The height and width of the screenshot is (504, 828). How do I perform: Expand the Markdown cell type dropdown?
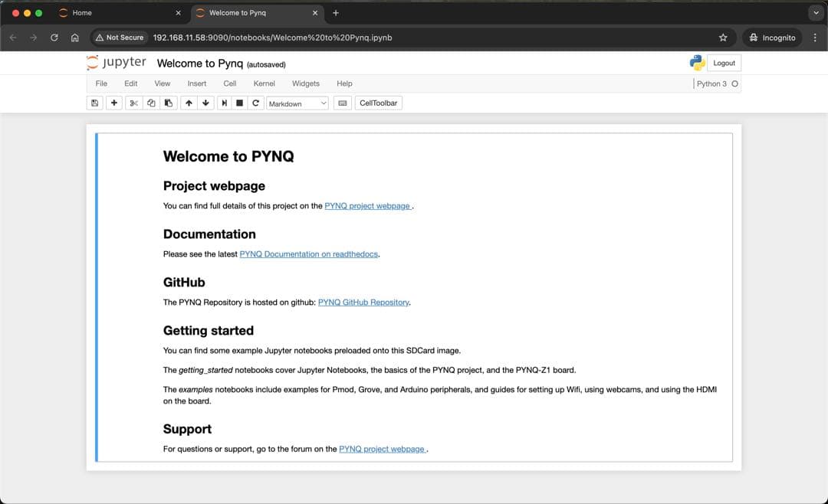click(297, 103)
